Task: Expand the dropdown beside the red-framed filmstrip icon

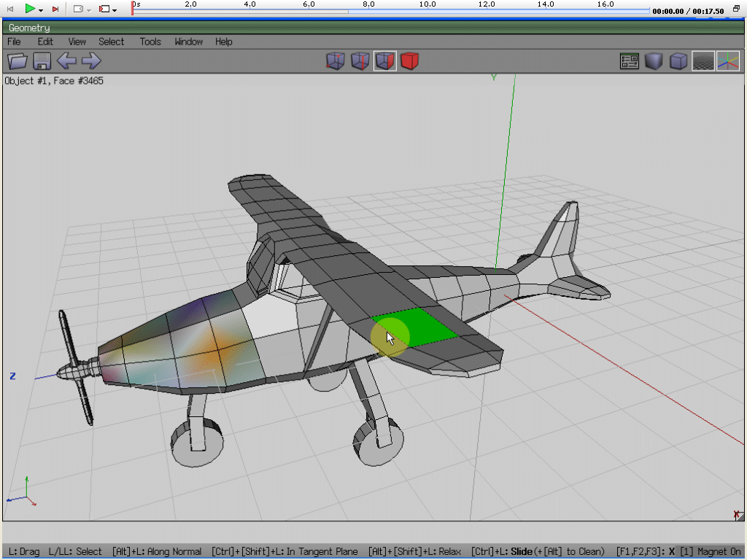Action: point(115,9)
